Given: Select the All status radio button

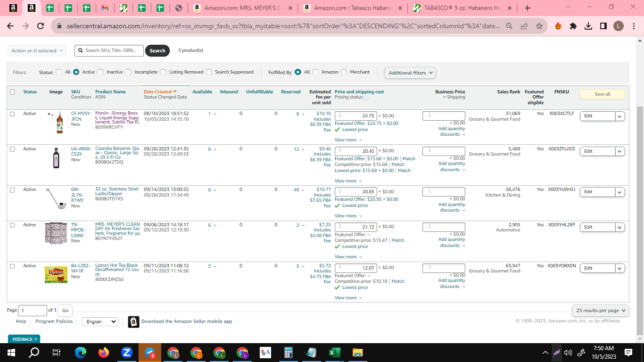Looking at the screenshot, I should point(59,72).
